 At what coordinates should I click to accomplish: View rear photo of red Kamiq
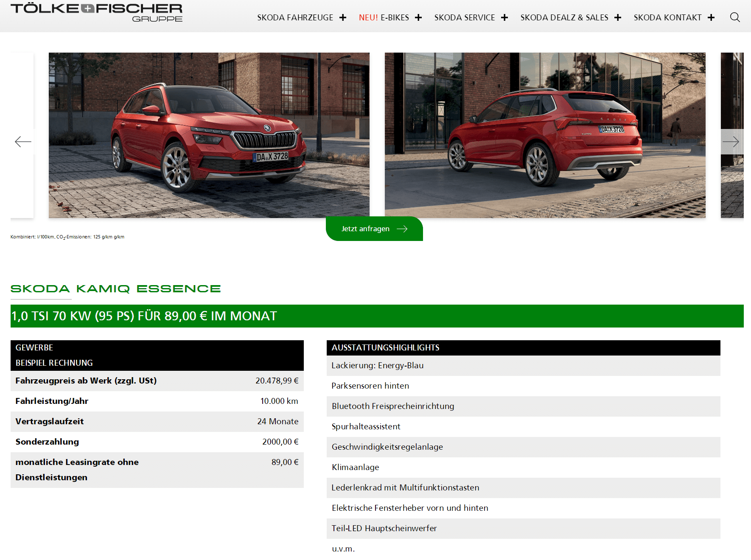pos(545,135)
